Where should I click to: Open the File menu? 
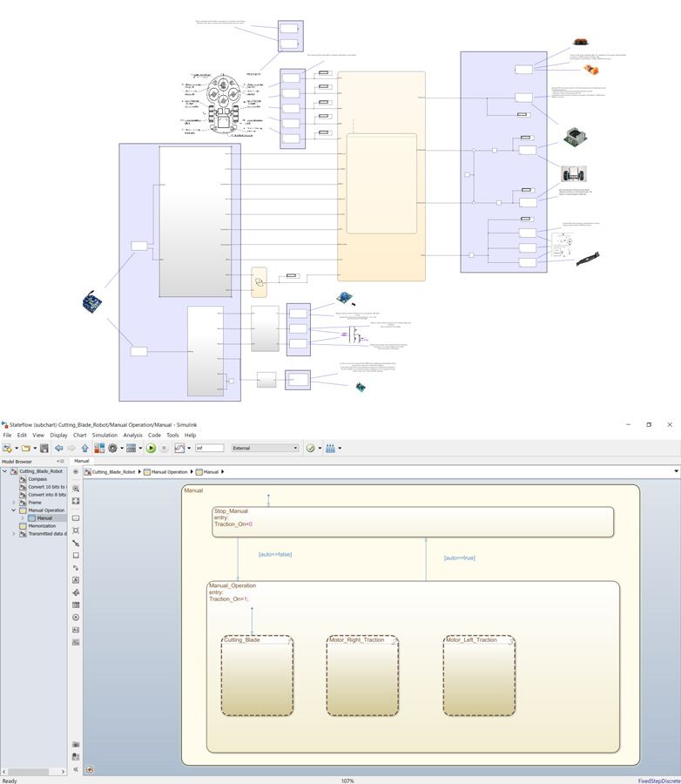coord(7,435)
